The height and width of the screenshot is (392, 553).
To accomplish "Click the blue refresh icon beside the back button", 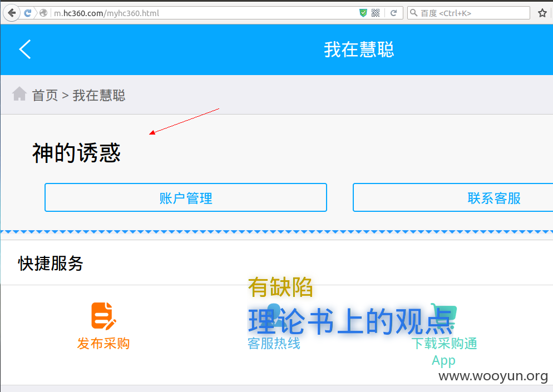I will click(x=27, y=13).
